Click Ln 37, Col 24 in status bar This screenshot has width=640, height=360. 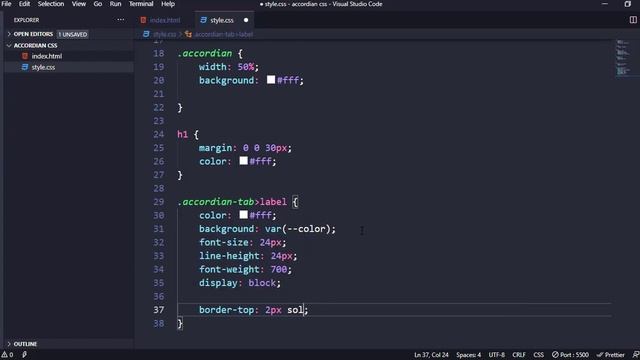[x=431, y=355]
